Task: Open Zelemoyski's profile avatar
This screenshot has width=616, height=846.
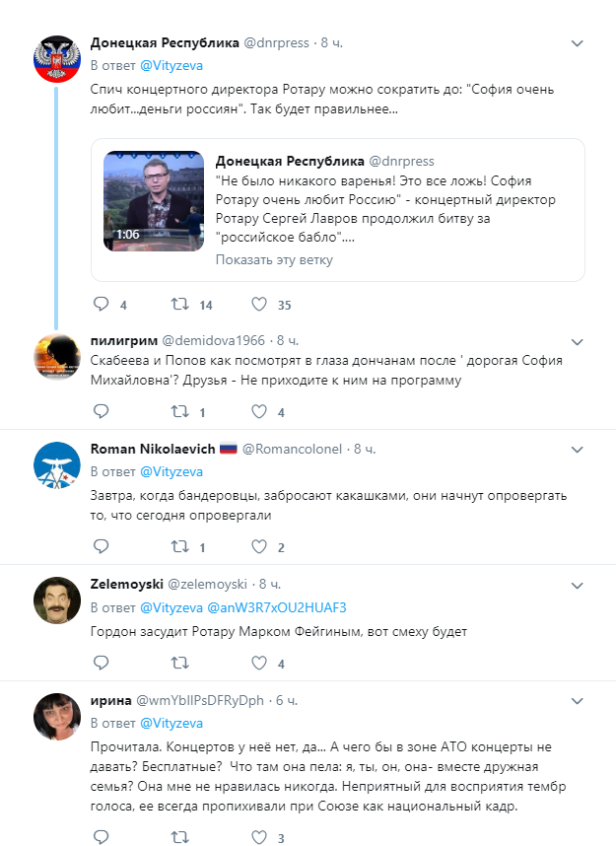Action: tap(57, 600)
